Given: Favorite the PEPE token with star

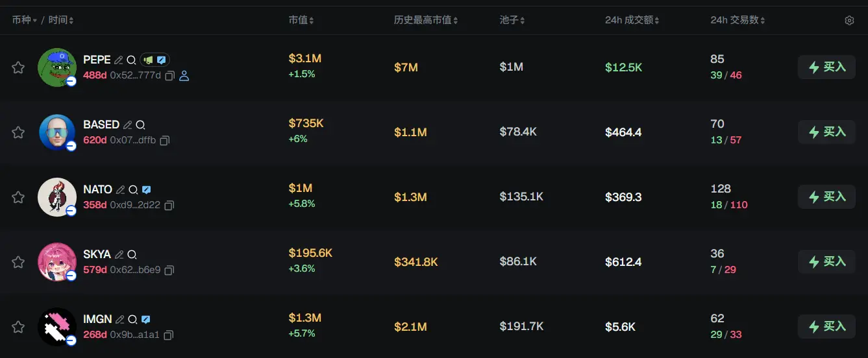Looking at the screenshot, I should point(18,67).
